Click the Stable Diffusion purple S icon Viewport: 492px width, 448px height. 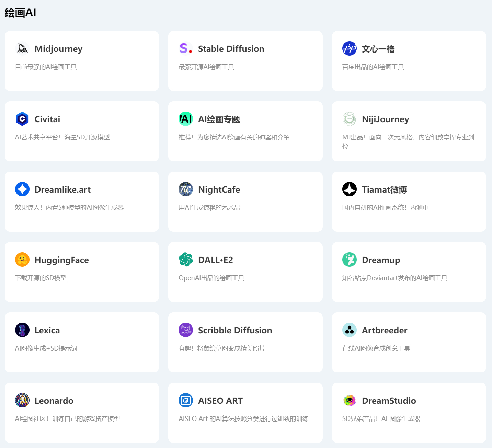pyautogui.click(x=186, y=48)
